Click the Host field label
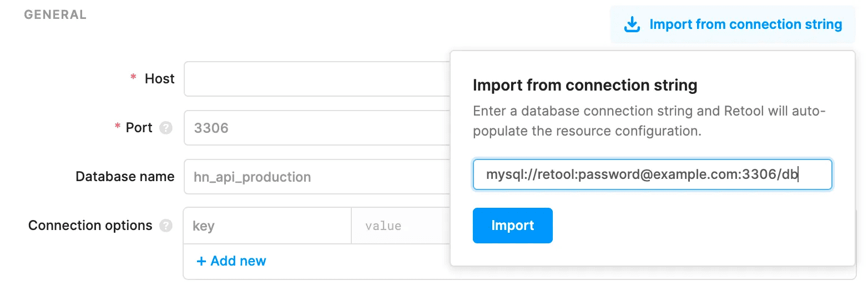Viewport: 868px width, 290px height. (x=160, y=79)
